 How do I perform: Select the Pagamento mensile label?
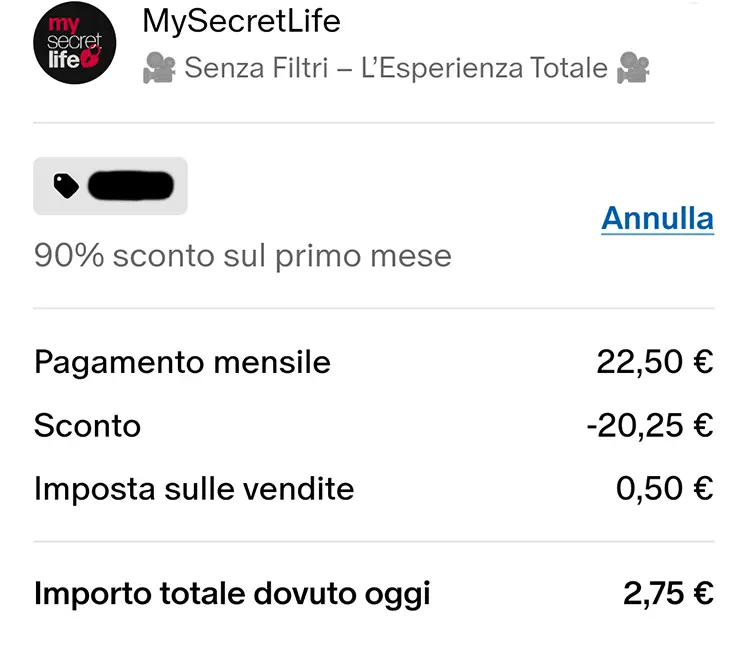click(x=182, y=362)
